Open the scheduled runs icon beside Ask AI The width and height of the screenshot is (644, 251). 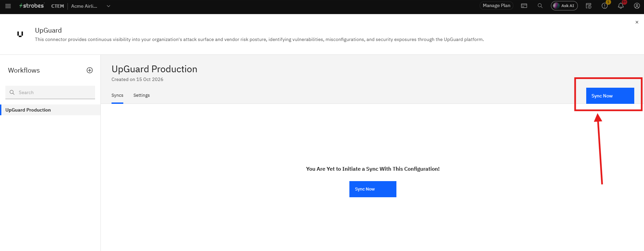589,6
